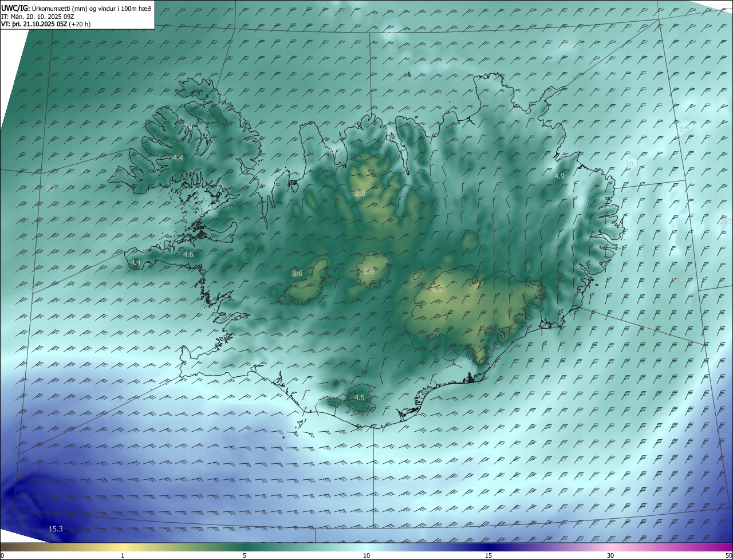Viewport: 733px width, 560px height.
Task: Click the 4.4 value in the northwest Westfjords
Action: pos(178,157)
